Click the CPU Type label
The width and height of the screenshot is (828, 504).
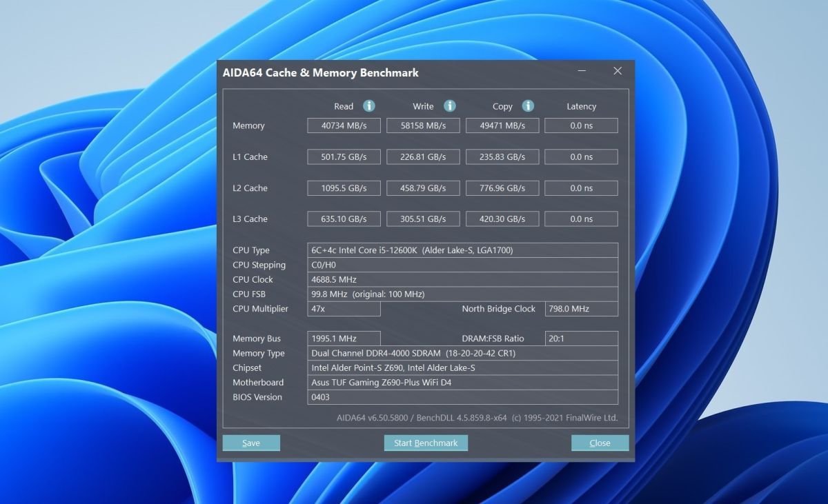tap(251, 250)
